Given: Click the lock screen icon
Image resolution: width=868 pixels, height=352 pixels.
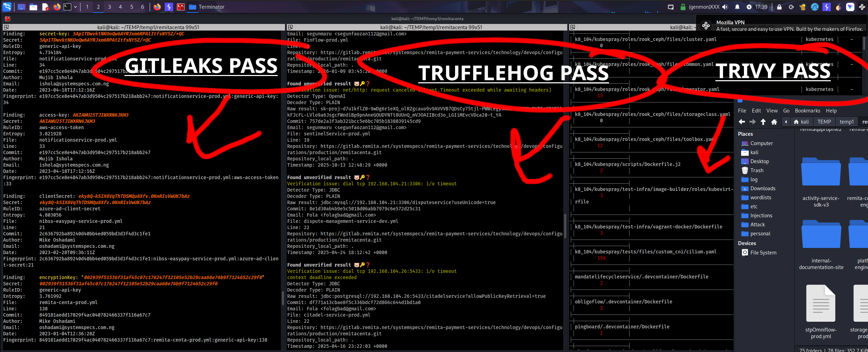Looking at the screenshot, I should click(x=779, y=7).
